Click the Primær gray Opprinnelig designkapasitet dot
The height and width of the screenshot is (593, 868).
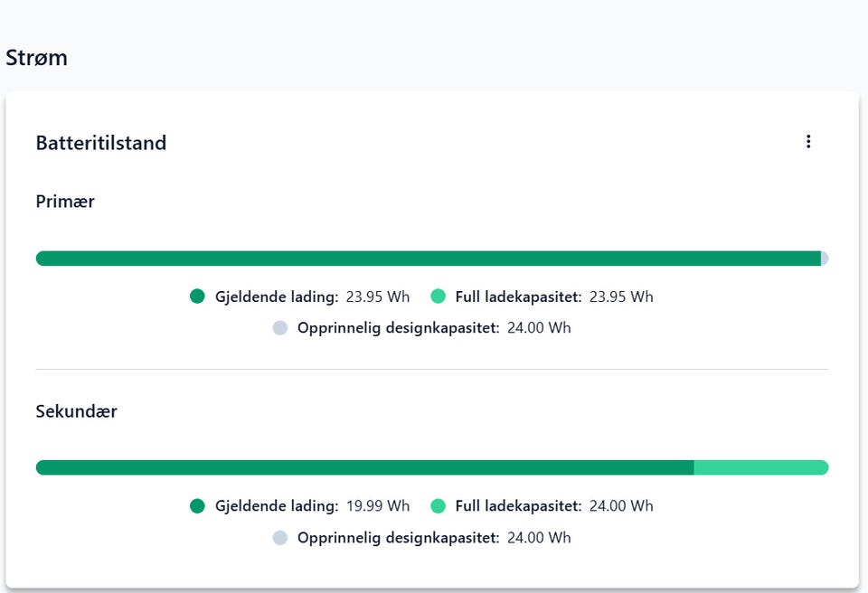tap(280, 328)
